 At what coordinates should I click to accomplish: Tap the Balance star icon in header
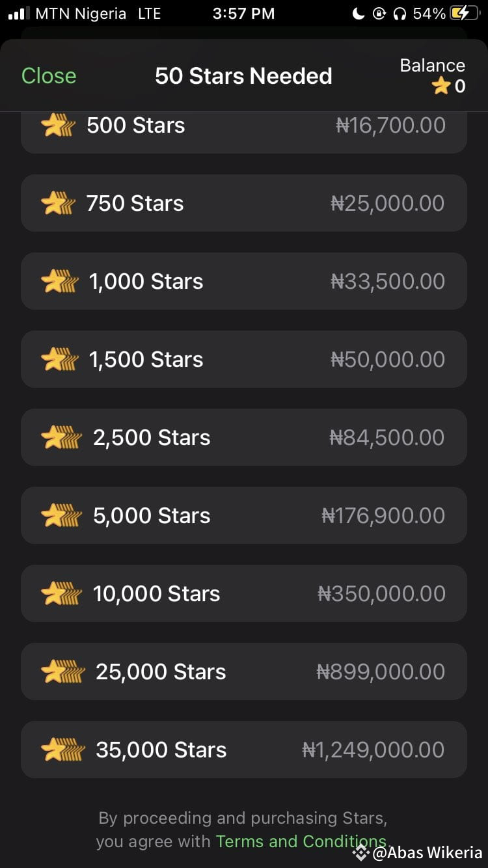tap(441, 86)
